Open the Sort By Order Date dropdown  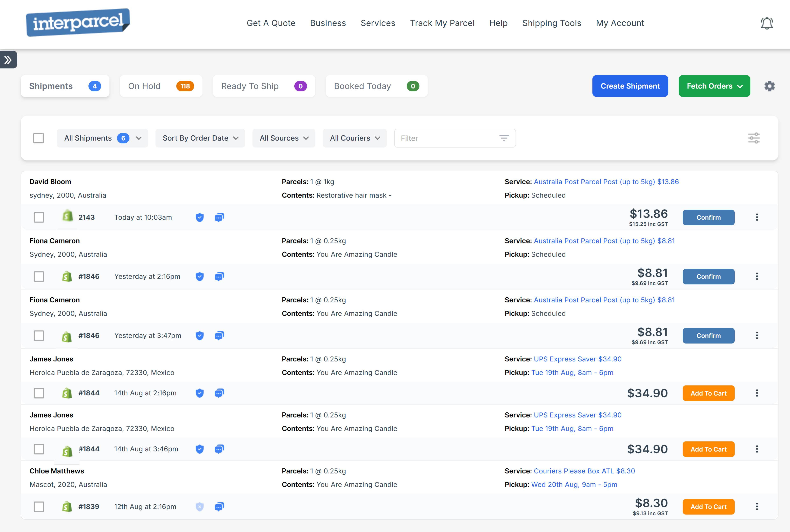click(200, 138)
